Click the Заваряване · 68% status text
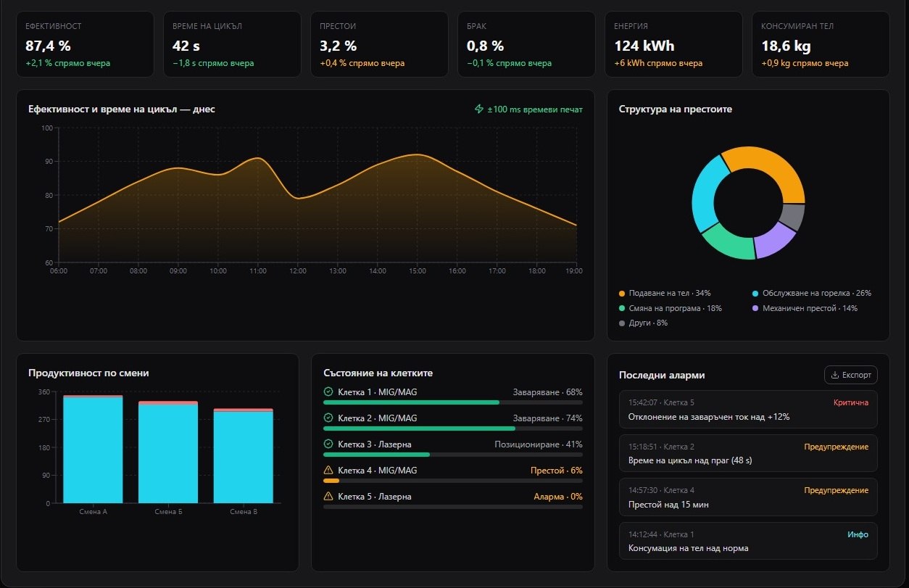This screenshot has height=588, width=909. pos(548,392)
